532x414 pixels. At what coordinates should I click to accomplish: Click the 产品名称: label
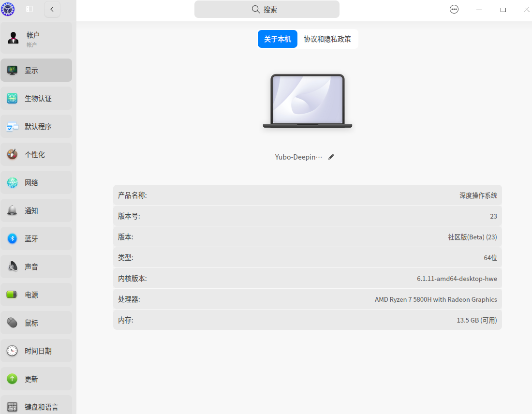point(133,195)
